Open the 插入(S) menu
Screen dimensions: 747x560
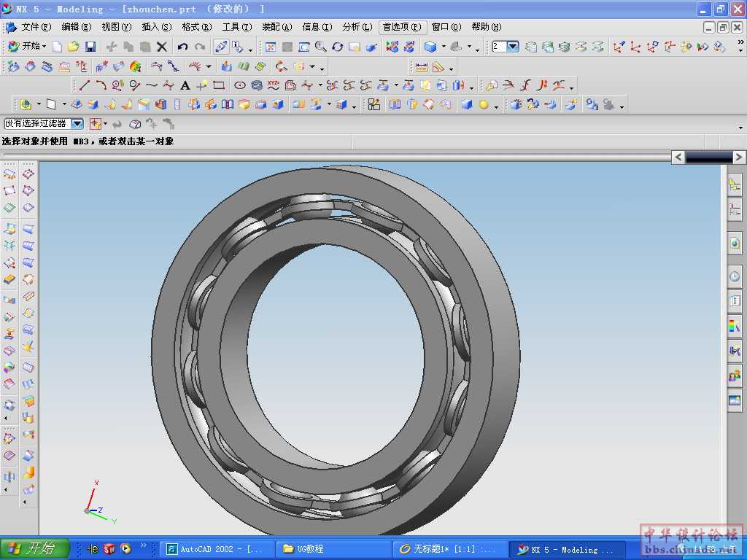pyautogui.click(x=157, y=27)
